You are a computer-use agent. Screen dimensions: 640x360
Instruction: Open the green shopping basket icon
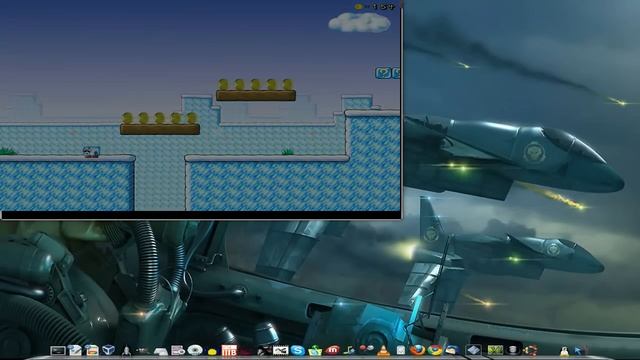coord(315,351)
